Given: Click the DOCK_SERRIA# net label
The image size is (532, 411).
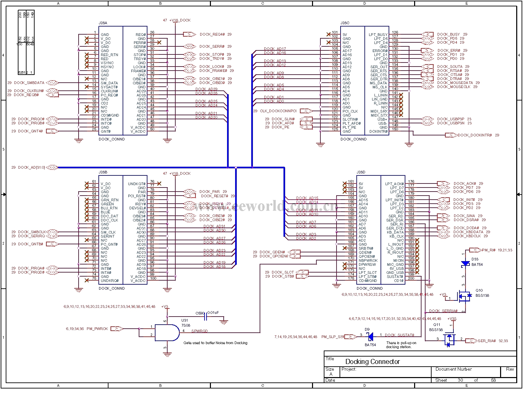Looking at the screenshot, I should pyautogui.click(x=443, y=311).
